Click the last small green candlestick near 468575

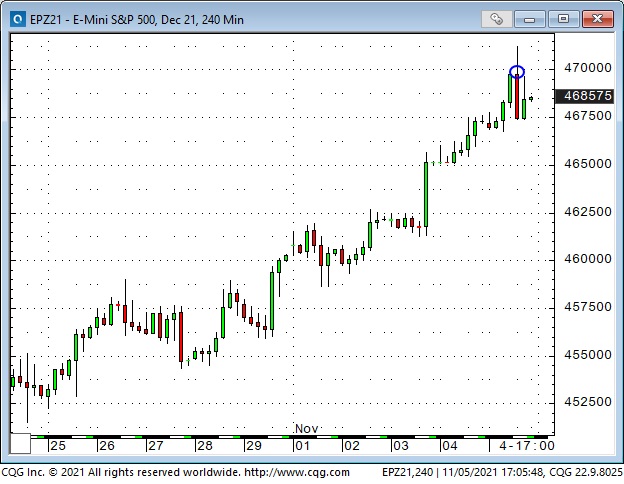(x=531, y=98)
